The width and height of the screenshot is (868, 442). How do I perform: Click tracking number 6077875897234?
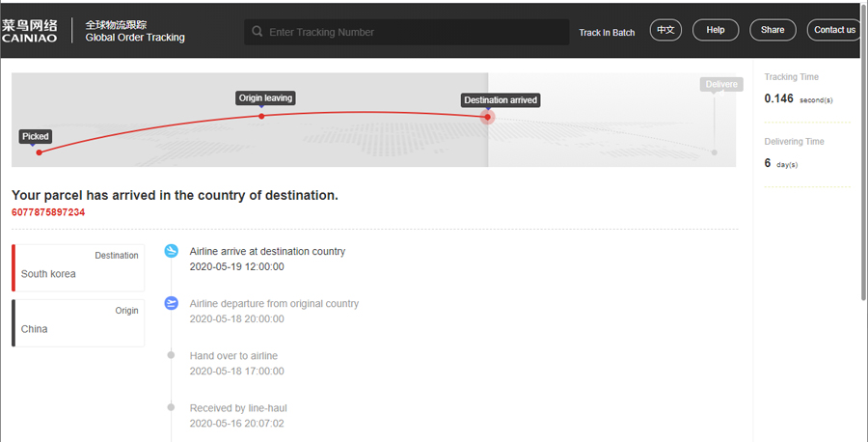coord(48,212)
